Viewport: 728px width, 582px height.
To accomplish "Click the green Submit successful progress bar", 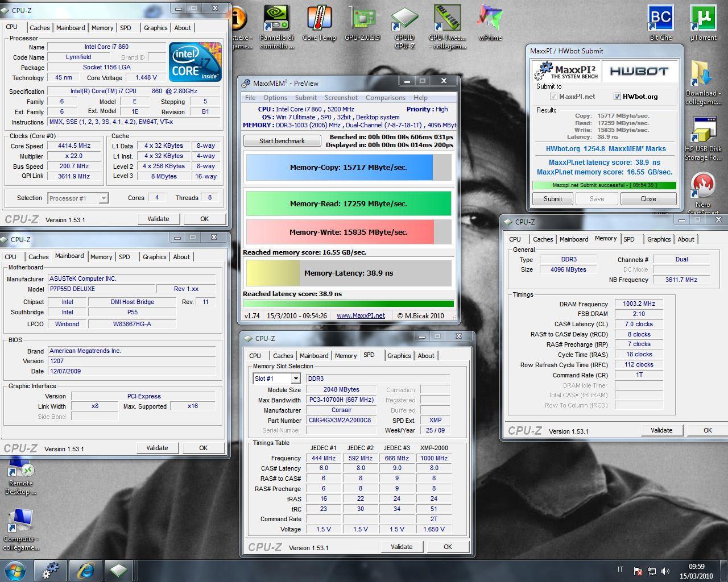I will (x=604, y=185).
